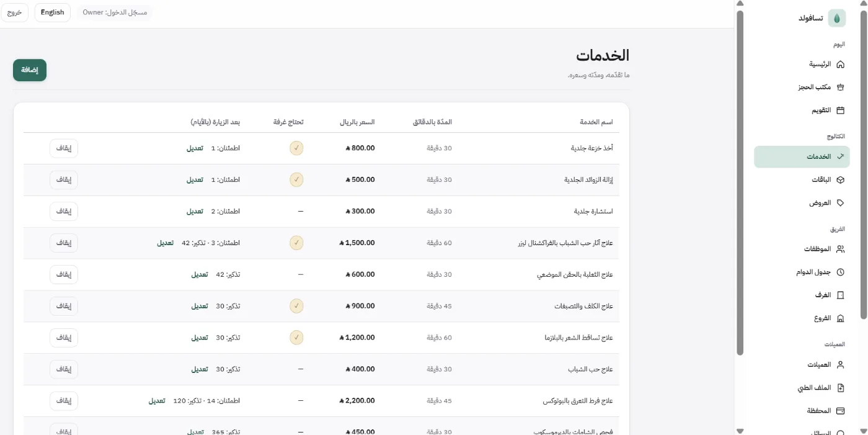
Task: Click room checkmark in الفراكشنال ليزر row
Action: coord(297,243)
